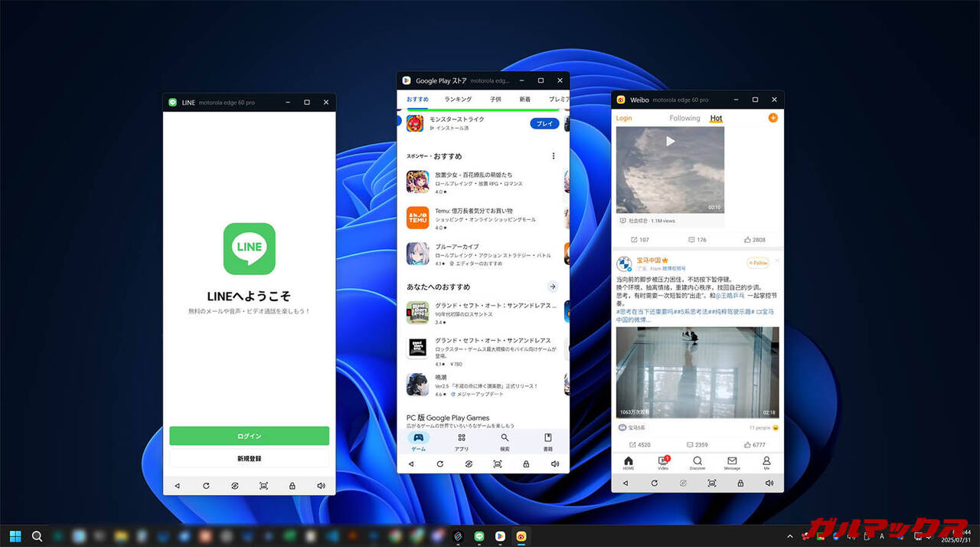Open the Discover icon in Weibo bottom bar
Screen dimensions: 980x547
pyautogui.click(x=697, y=463)
